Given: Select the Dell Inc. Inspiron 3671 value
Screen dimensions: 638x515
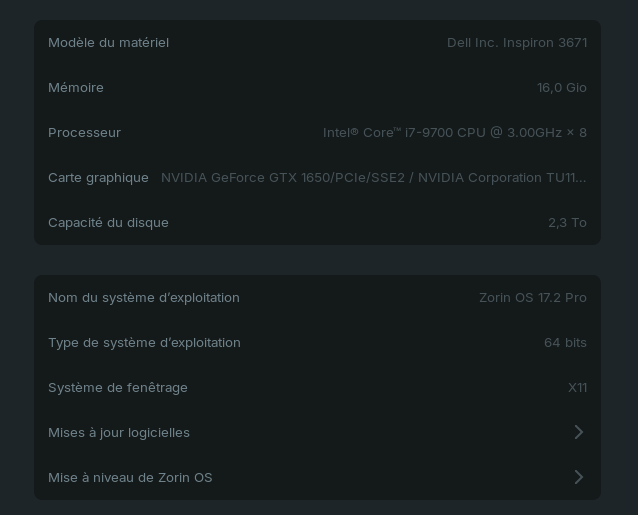Looking at the screenshot, I should pos(516,42).
